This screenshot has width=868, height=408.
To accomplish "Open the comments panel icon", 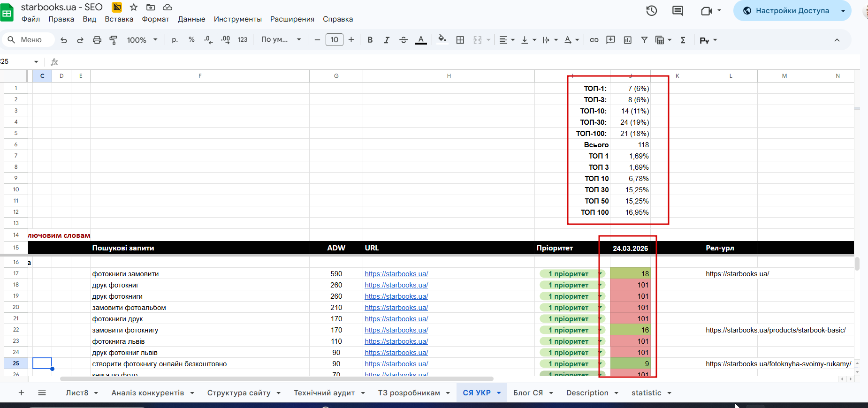I will click(x=678, y=11).
